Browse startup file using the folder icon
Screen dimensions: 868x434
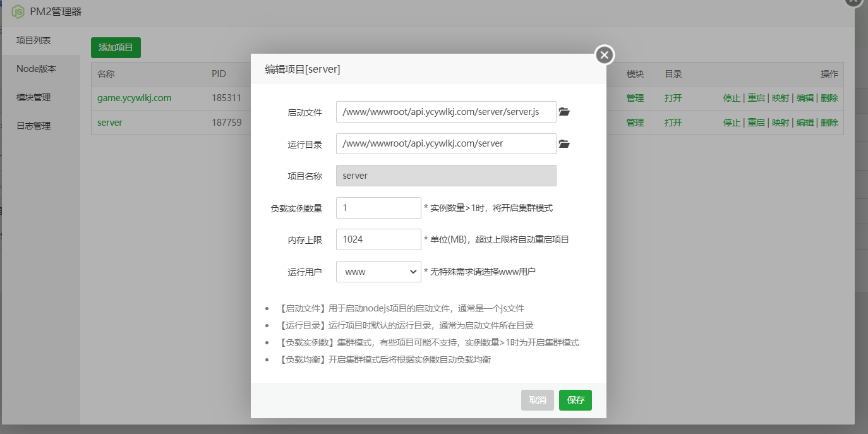[564, 112]
